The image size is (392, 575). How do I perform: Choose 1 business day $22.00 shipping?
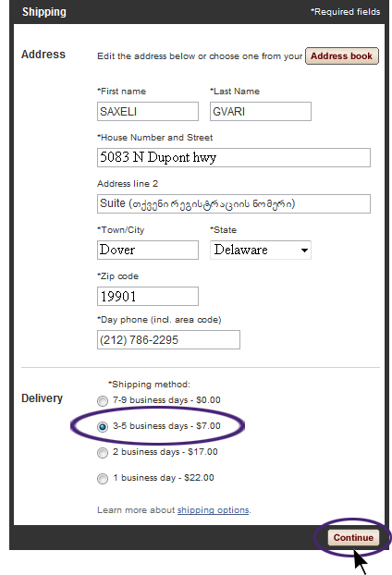pyautogui.click(x=103, y=479)
